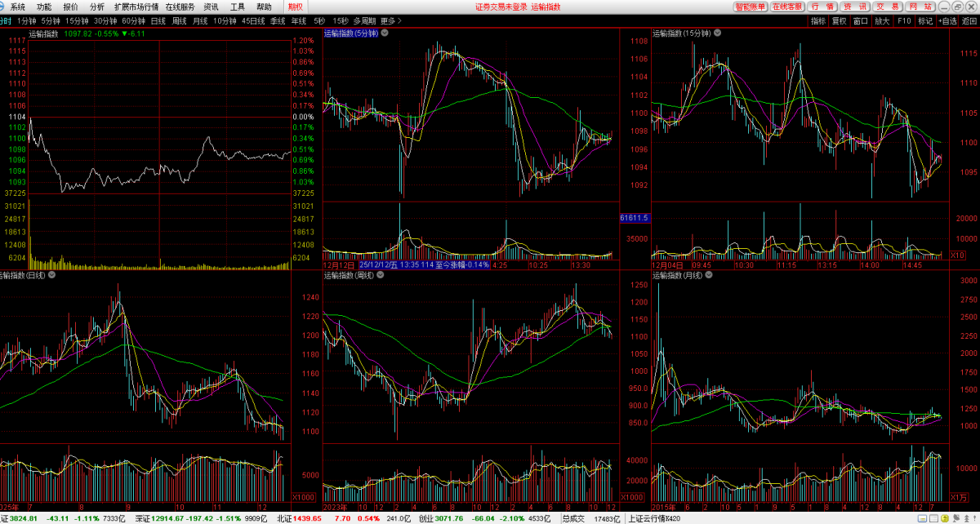The image size is (980, 524).
Task: Open the 运输指数(月线) chart circle arrow icon
Action: (709, 275)
